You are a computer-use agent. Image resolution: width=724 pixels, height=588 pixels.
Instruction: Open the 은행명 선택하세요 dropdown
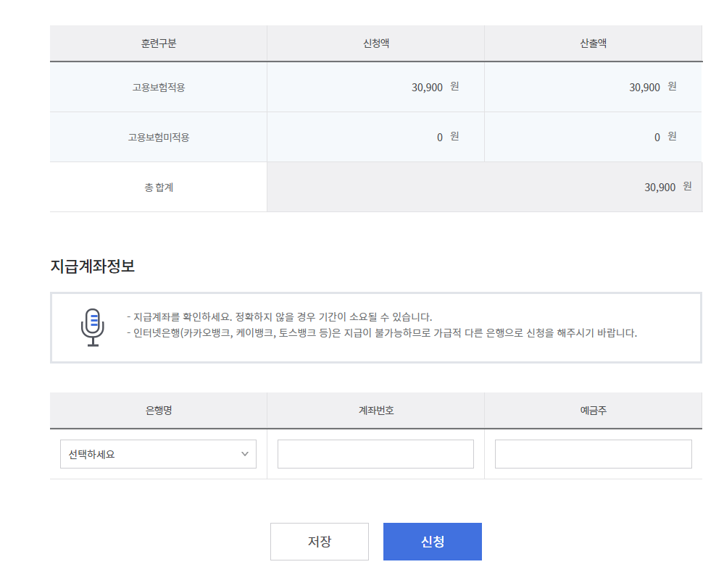click(158, 454)
